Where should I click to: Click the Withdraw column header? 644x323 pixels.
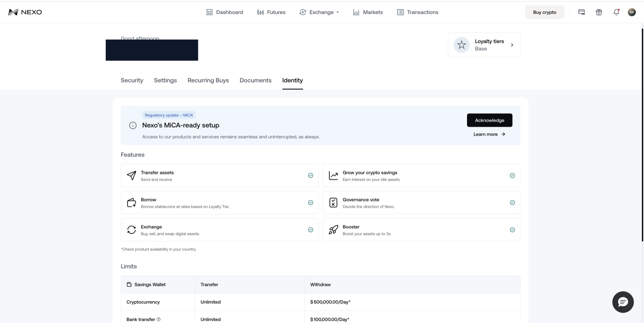[320, 284]
